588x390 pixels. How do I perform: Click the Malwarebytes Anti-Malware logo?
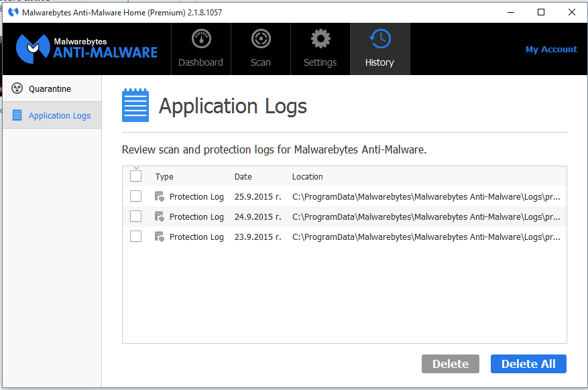coord(86,49)
